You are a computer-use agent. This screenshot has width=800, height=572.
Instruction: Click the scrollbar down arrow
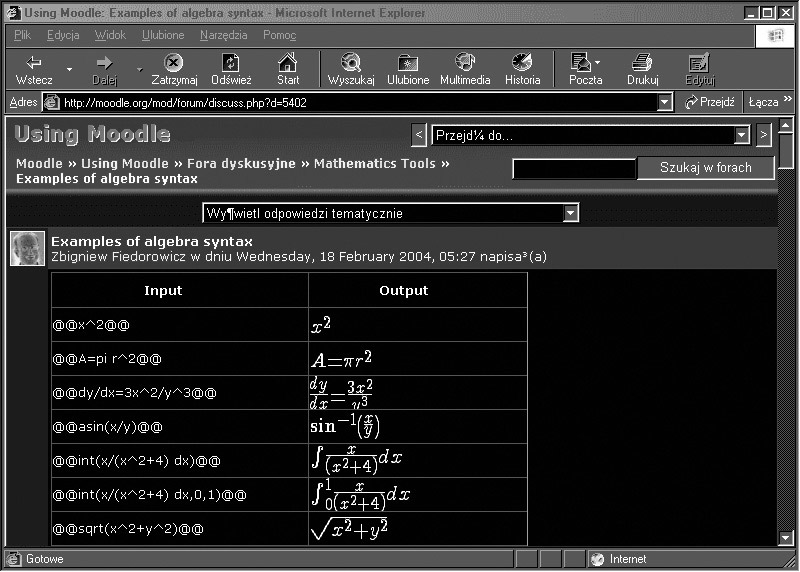tap(786, 537)
